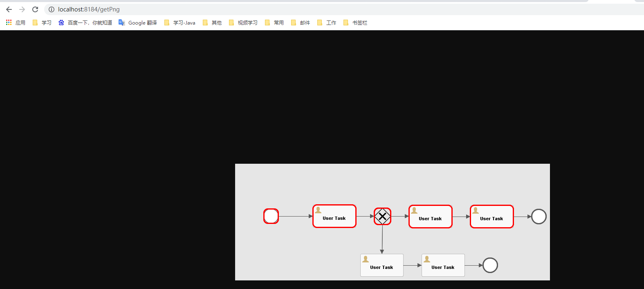Open the 学习 bookmark folder

[x=42, y=23]
